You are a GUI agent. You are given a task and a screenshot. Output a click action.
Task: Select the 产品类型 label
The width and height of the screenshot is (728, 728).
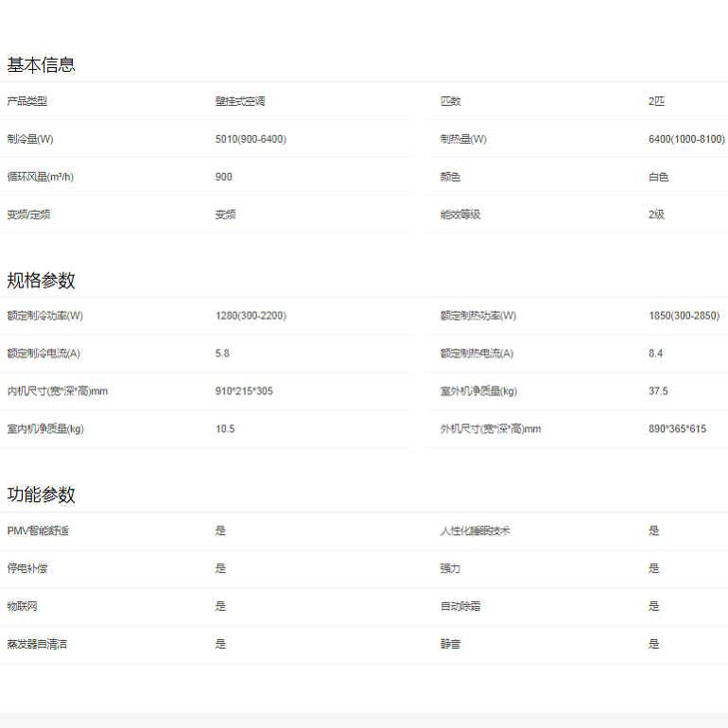click(x=27, y=101)
